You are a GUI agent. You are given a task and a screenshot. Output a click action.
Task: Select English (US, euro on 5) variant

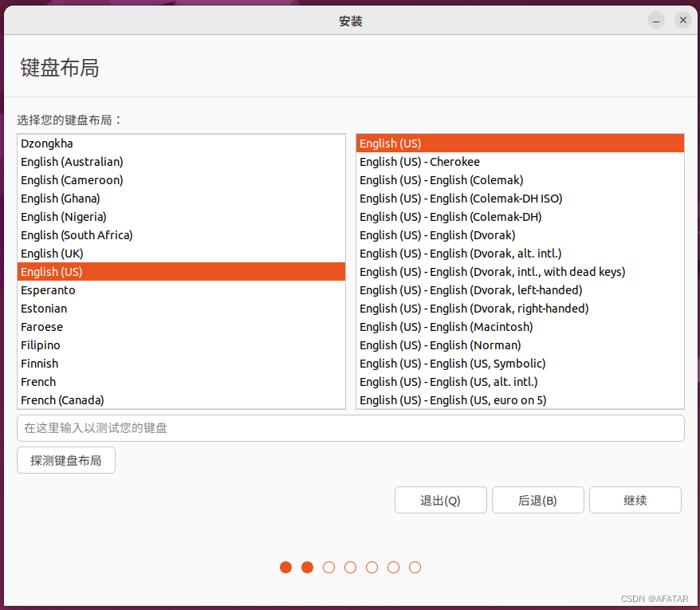click(520, 400)
